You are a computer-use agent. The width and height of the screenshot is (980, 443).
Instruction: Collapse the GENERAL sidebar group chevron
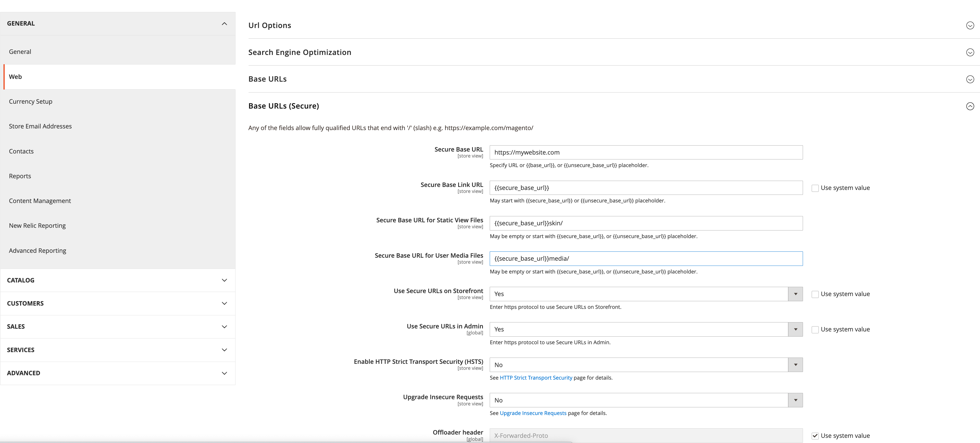click(224, 24)
